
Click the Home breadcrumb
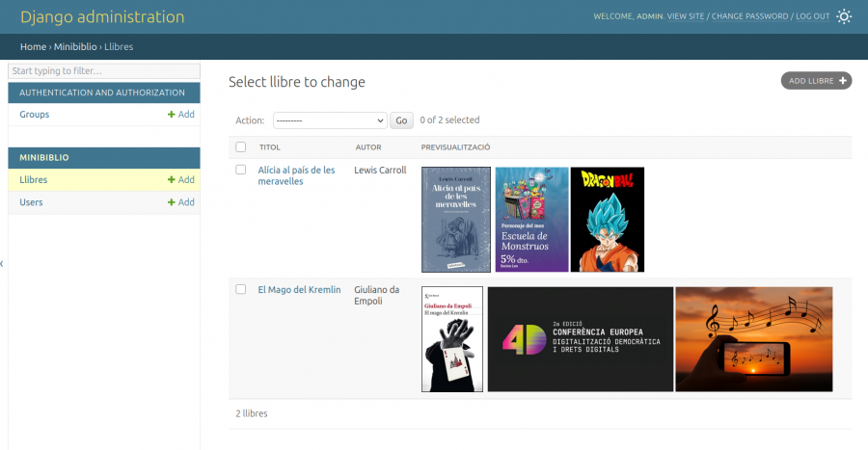(x=33, y=47)
